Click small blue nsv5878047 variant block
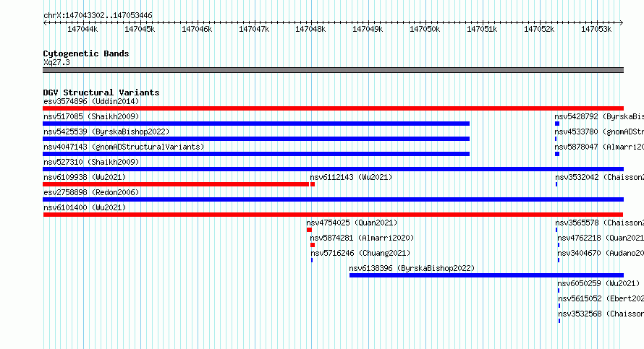The width and height of the screenshot is (644, 349). click(557, 154)
